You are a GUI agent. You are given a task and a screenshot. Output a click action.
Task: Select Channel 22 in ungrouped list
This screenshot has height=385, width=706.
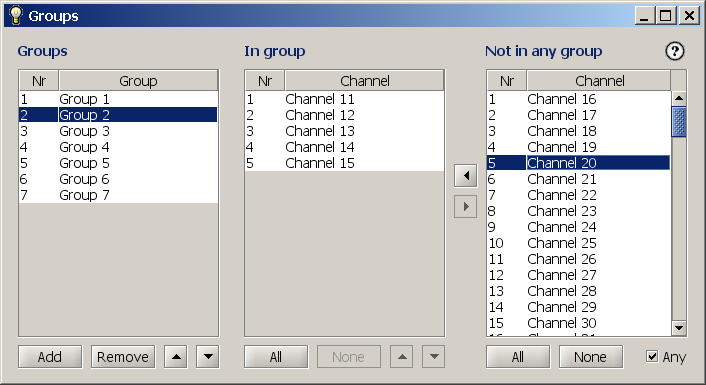pyautogui.click(x=579, y=195)
